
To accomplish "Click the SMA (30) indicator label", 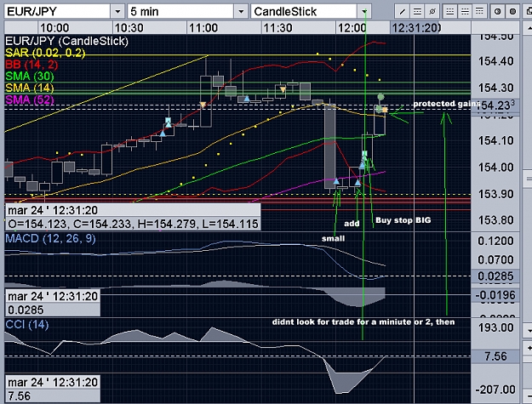I will click(30, 77).
